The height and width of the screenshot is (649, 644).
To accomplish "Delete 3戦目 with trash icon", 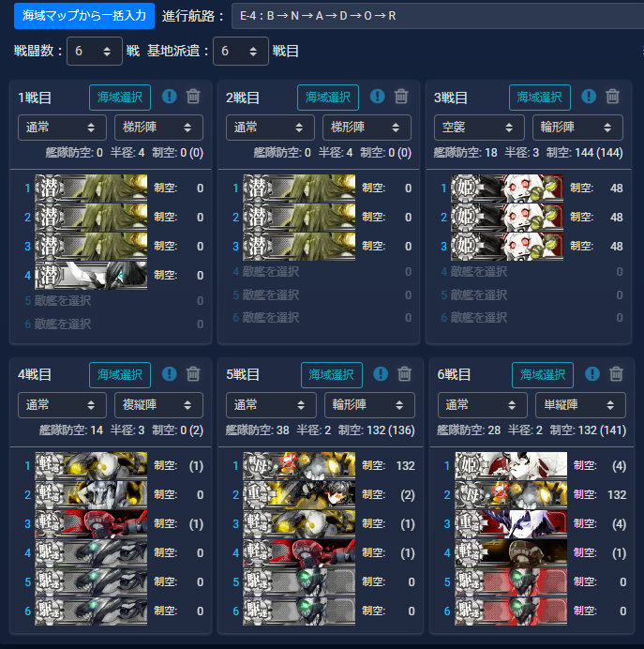I will pyautogui.click(x=612, y=97).
